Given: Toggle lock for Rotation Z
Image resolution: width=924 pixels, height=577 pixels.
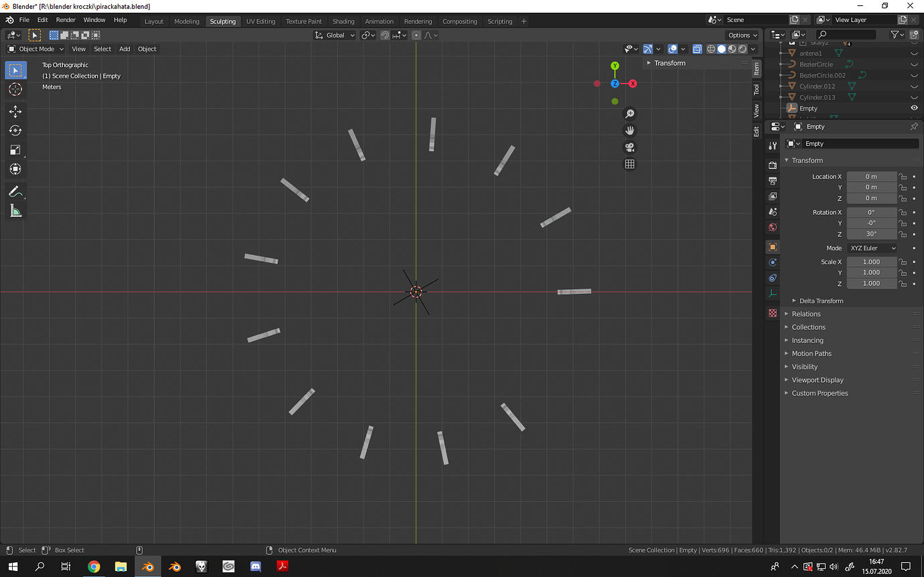Looking at the screenshot, I should (x=903, y=234).
